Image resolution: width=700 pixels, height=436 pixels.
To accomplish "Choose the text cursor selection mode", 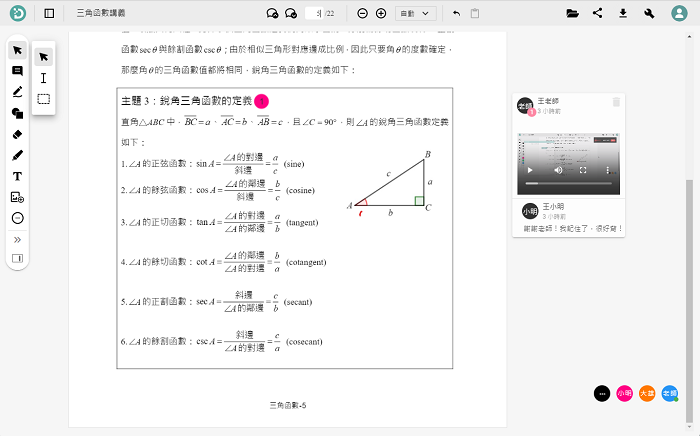I will [43, 78].
